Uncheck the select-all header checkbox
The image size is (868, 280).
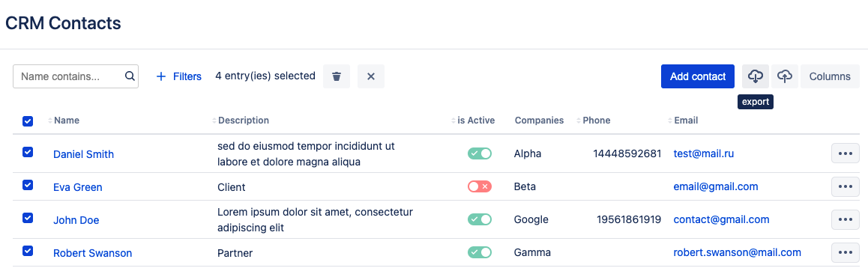[28, 121]
